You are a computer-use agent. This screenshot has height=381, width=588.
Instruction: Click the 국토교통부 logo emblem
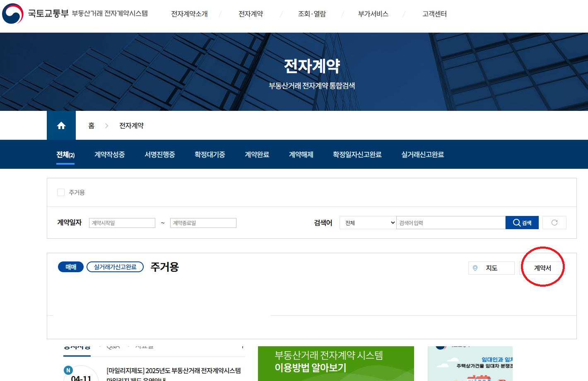click(13, 14)
